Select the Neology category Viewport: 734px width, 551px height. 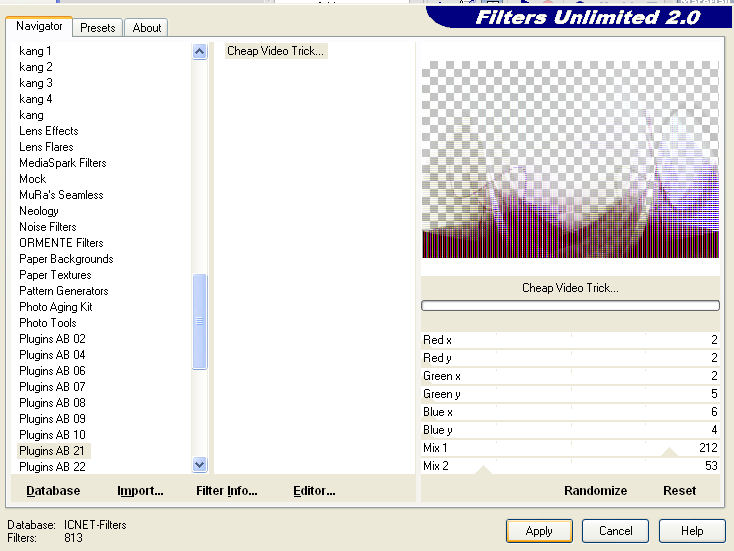tap(39, 211)
